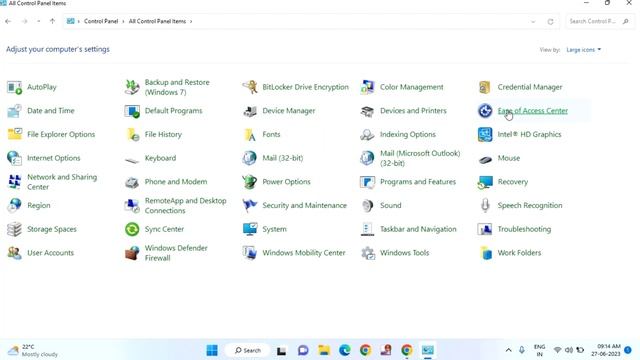Image resolution: width=640 pixels, height=360 pixels.
Task: Click the Windows Tools link
Action: [x=404, y=253]
